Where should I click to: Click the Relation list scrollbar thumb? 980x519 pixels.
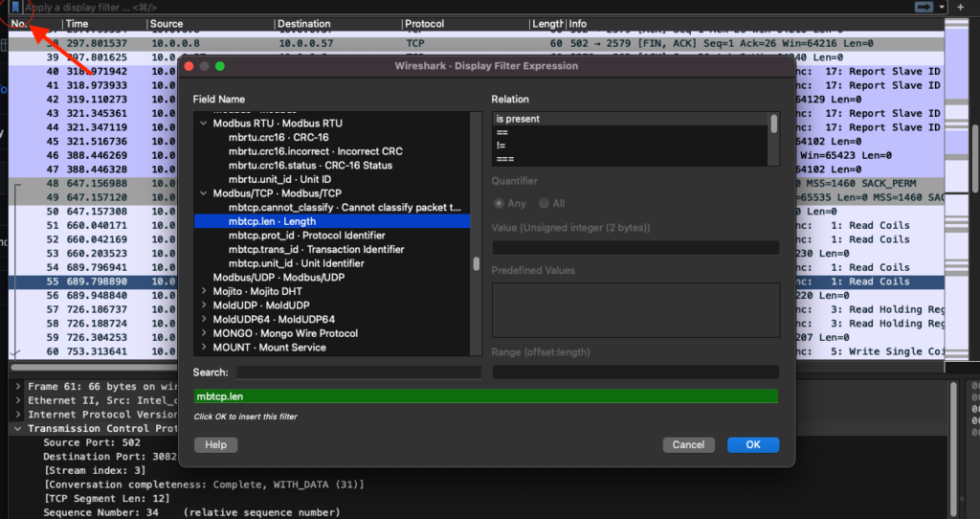[x=773, y=124]
